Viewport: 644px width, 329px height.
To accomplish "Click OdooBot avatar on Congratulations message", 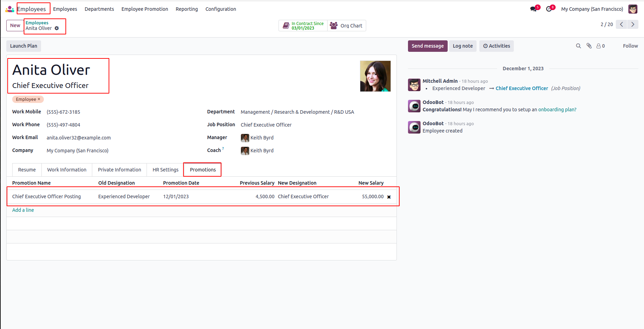I will point(414,106).
